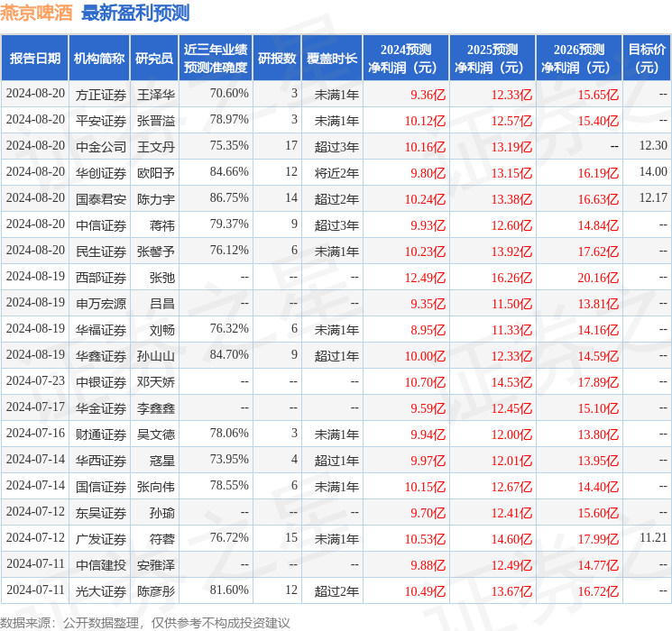Select 财通证券 institution cell
Viewport: 672px width, 631px height.
(x=101, y=434)
